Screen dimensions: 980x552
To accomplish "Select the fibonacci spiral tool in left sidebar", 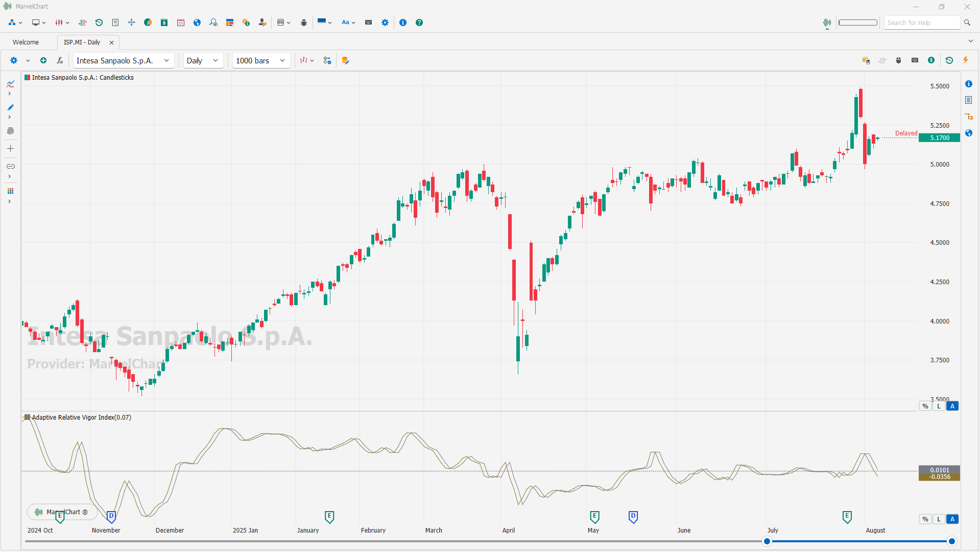I will (x=10, y=131).
